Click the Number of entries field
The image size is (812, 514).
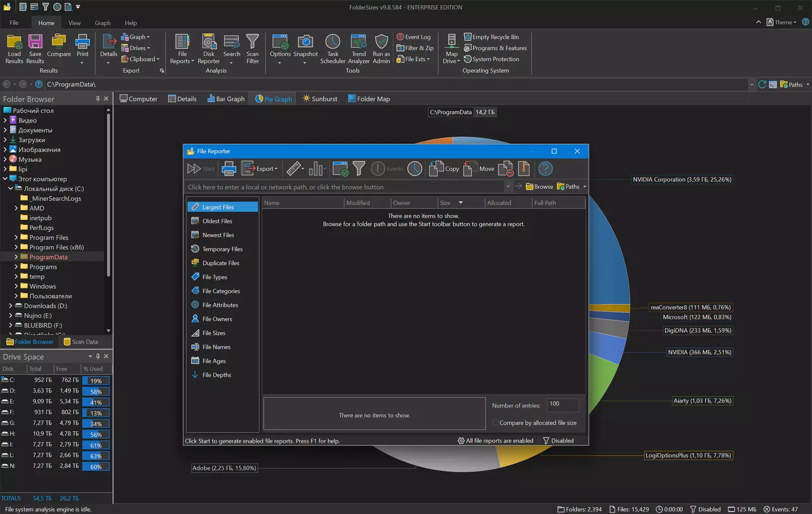[562, 404]
